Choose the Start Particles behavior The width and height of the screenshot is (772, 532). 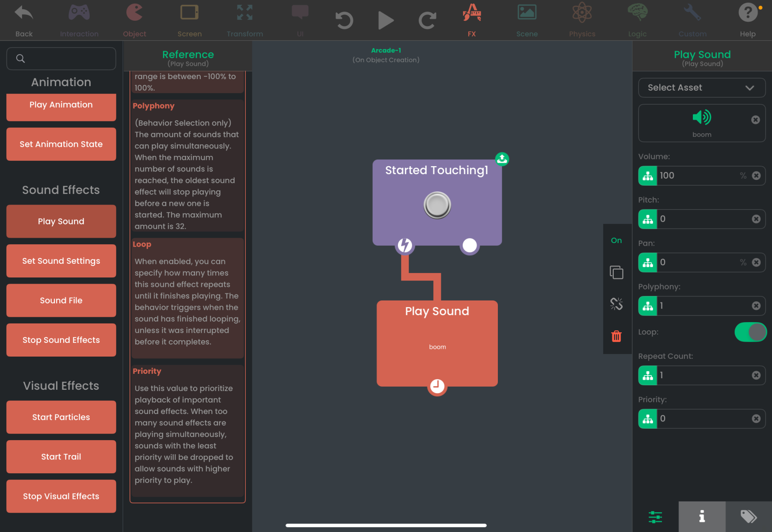point(61,417)
